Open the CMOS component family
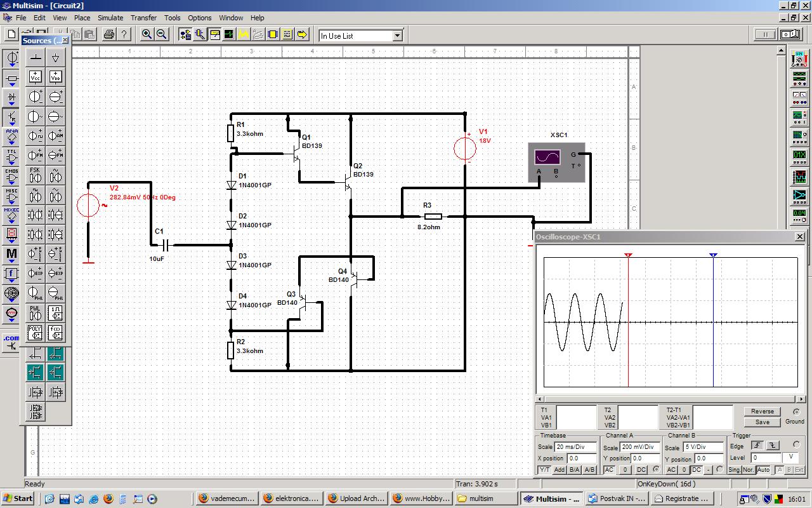The height and width of the screenshot is (508, 812). (11, 176)
